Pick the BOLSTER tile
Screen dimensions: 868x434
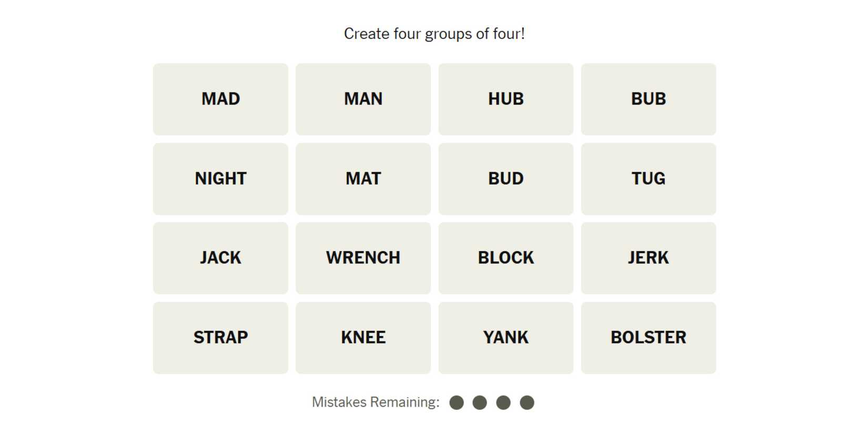click(648, 337)
